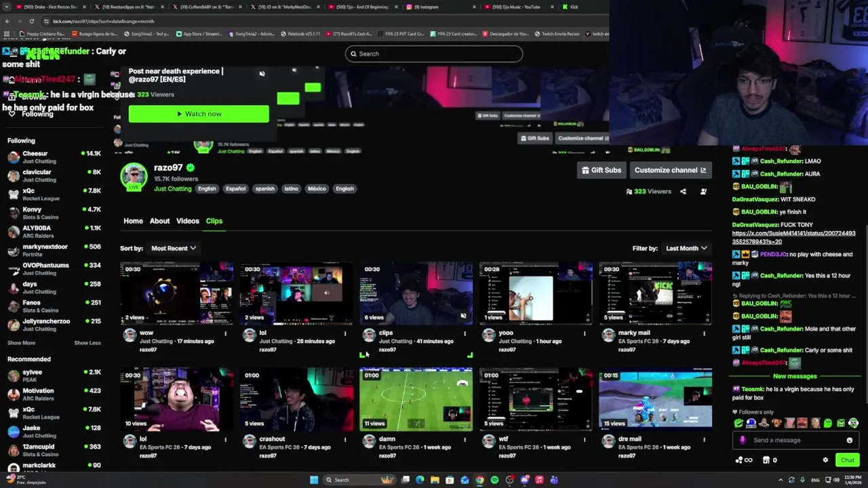Open the 'dre mail' clip thumbnail
Image resolution: width=868 pixels, height=488 pixels.
[655, 400]
